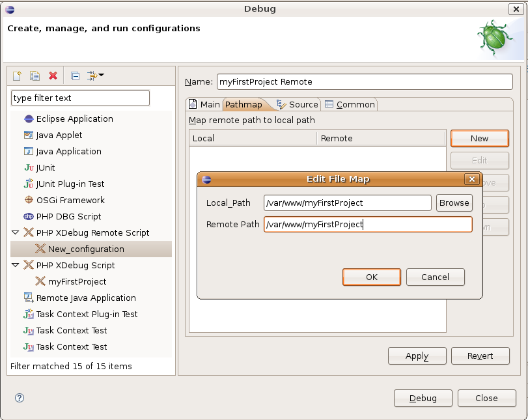
Task: Collapse the PHP XDebug Script node
Action: [x=16, y=266]
